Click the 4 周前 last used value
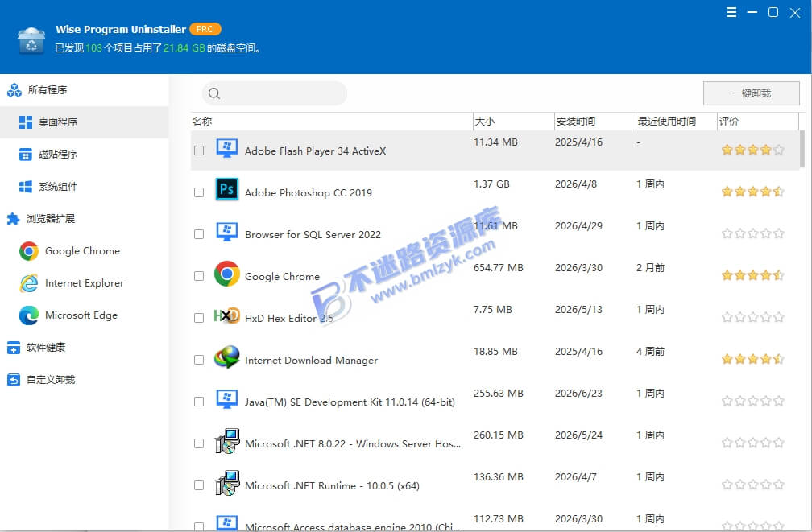This screenshot has height=532, width=812. click(650, 352)
